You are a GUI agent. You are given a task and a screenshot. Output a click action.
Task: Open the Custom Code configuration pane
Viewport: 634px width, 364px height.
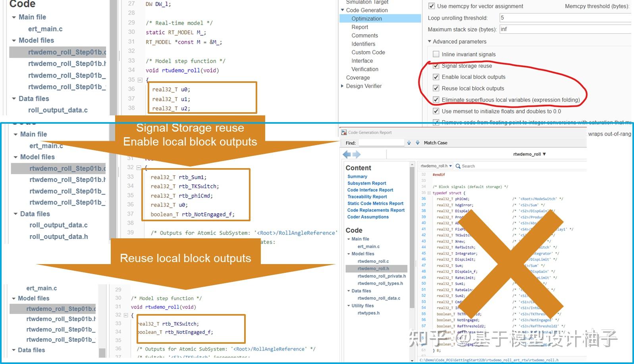[368, 52]
